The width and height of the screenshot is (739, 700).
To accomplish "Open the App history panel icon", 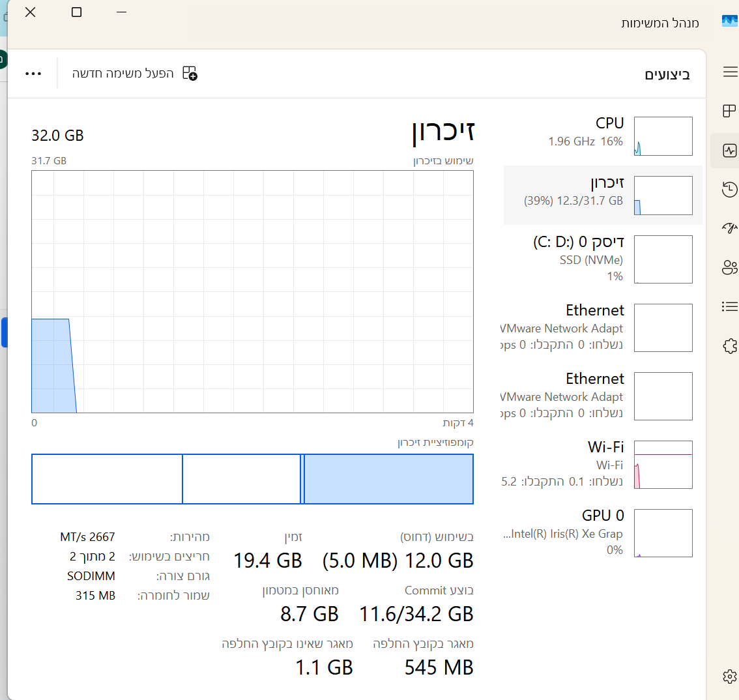I will coord(729,189).
